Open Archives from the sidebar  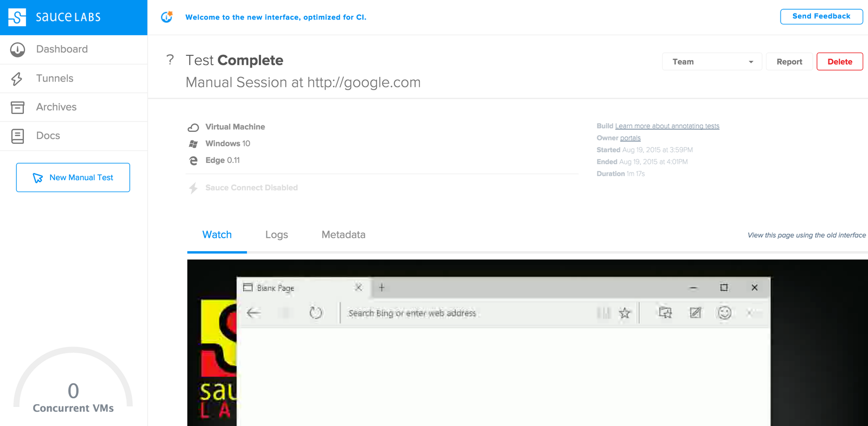[73, 107]
